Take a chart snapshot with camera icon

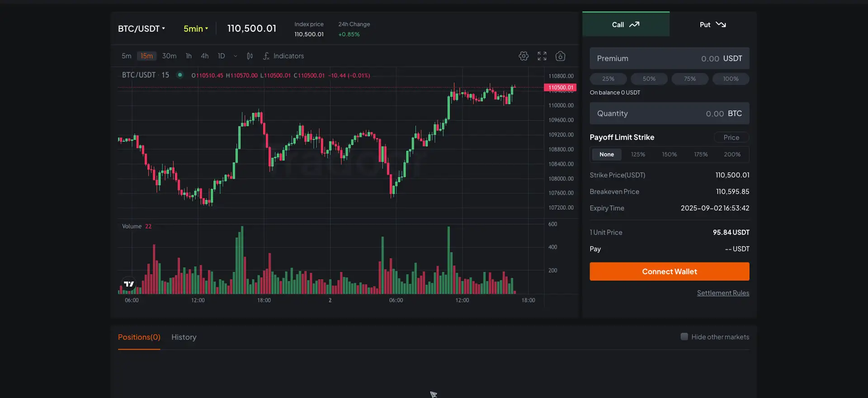click(560, 56)
